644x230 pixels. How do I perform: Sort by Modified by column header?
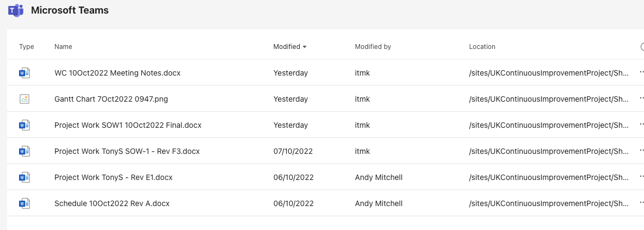click(373, 47)
